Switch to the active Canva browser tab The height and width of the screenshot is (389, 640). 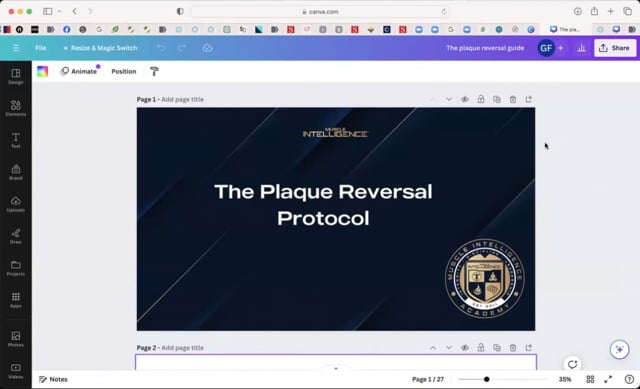(565, 29)
